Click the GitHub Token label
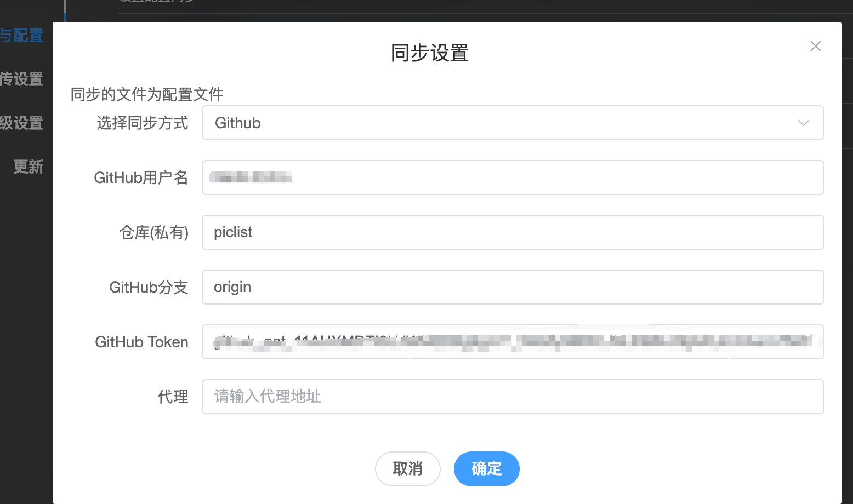This screenshot has height=504, width=853. [x=141, y=342]
